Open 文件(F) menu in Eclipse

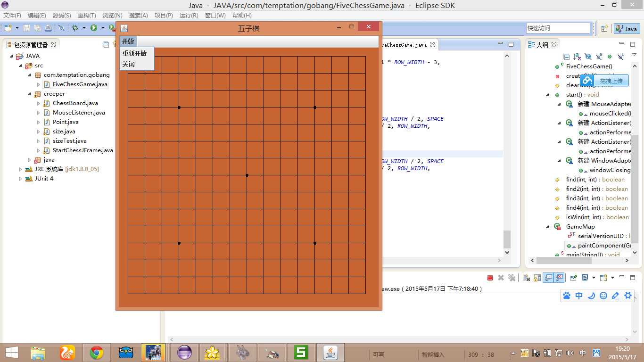pos(12,16)
